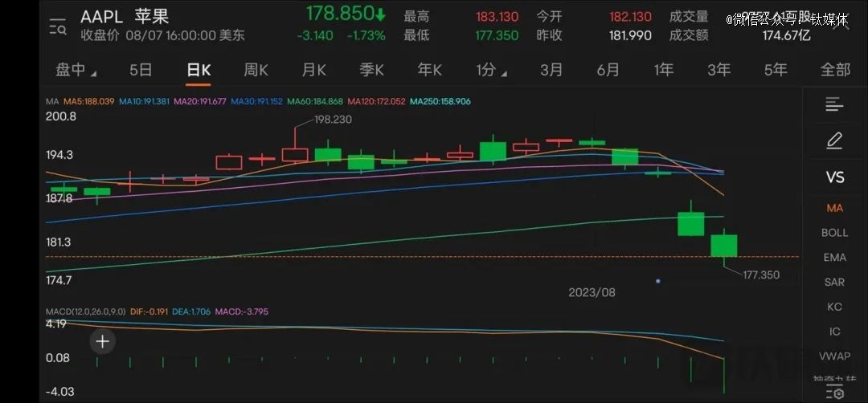Select the 5年 range

776,70
